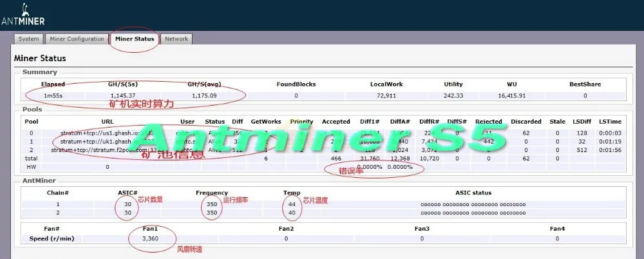Open the System tab
644x259 pixels.
[29, 39]
